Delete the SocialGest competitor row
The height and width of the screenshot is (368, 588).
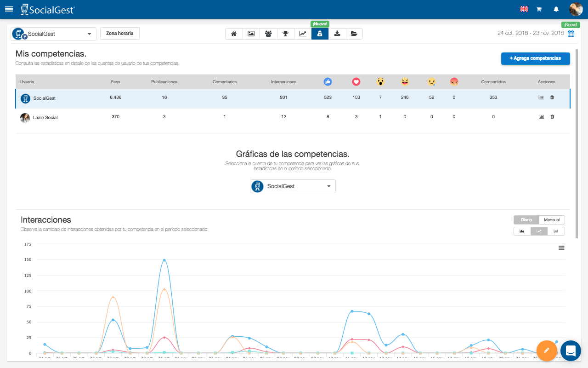pos(552,98)
